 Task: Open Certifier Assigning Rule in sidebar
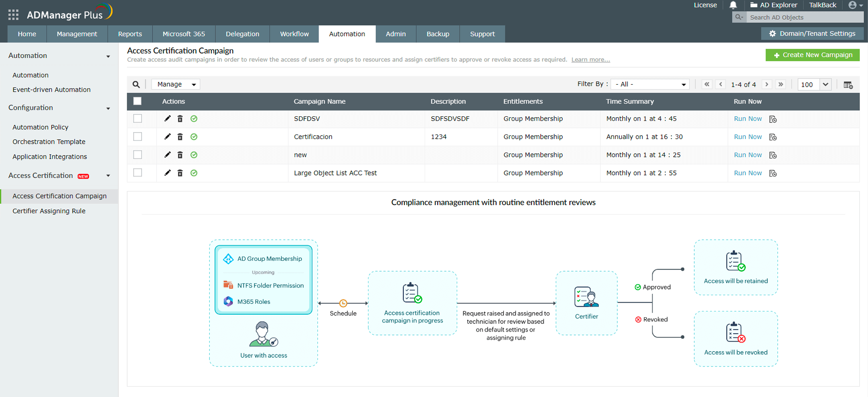[x=49, y=211]
